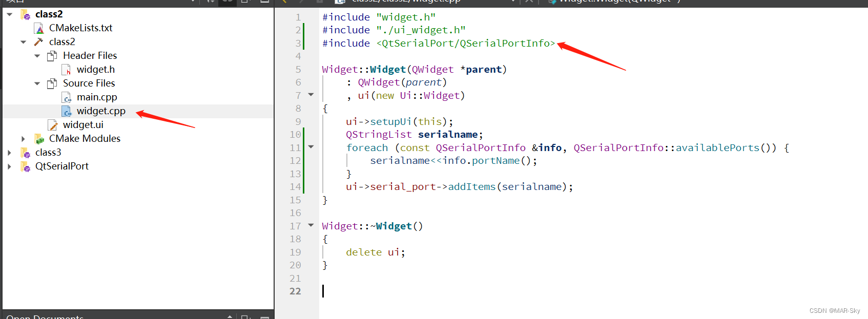868x319 pixels.
Task: Collapse the Header Files folder
Action: click(37, 56)
